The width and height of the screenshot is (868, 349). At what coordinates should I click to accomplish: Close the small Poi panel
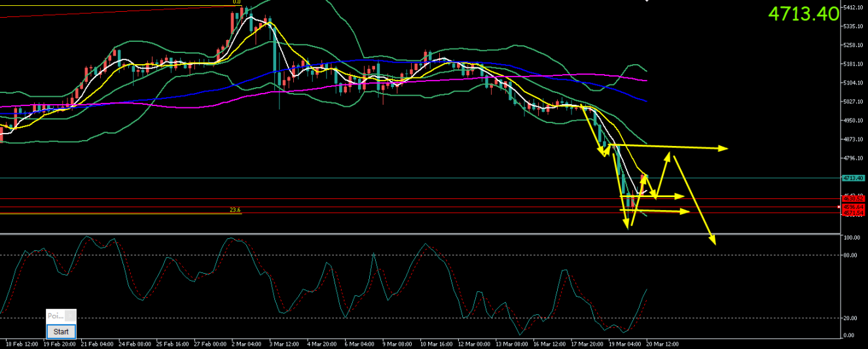70,316
